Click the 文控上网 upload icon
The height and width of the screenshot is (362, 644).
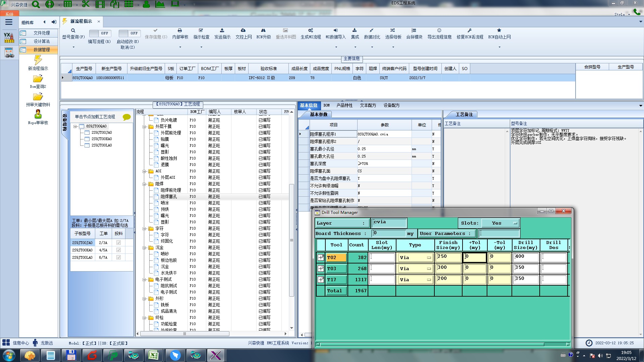243,31
